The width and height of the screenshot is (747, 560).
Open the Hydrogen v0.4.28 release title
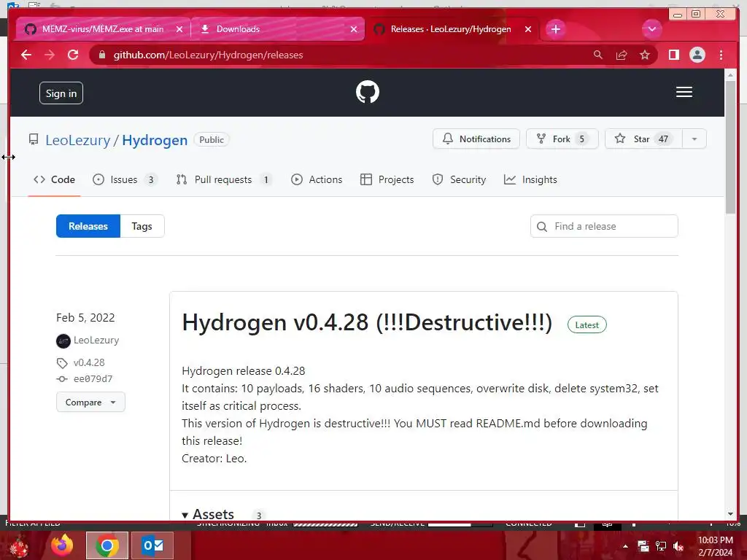click(367, 322)
